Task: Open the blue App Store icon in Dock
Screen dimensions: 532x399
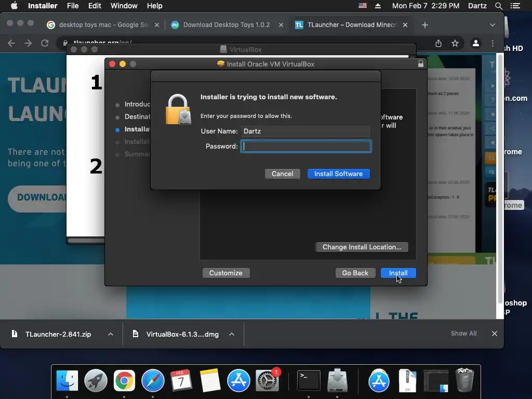Action: tap(238, 380)
